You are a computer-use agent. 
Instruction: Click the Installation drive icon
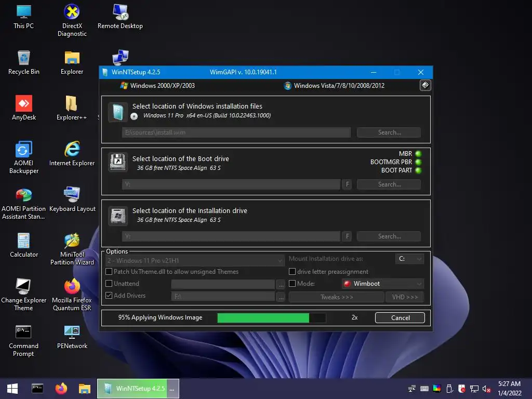coord(118,216)
